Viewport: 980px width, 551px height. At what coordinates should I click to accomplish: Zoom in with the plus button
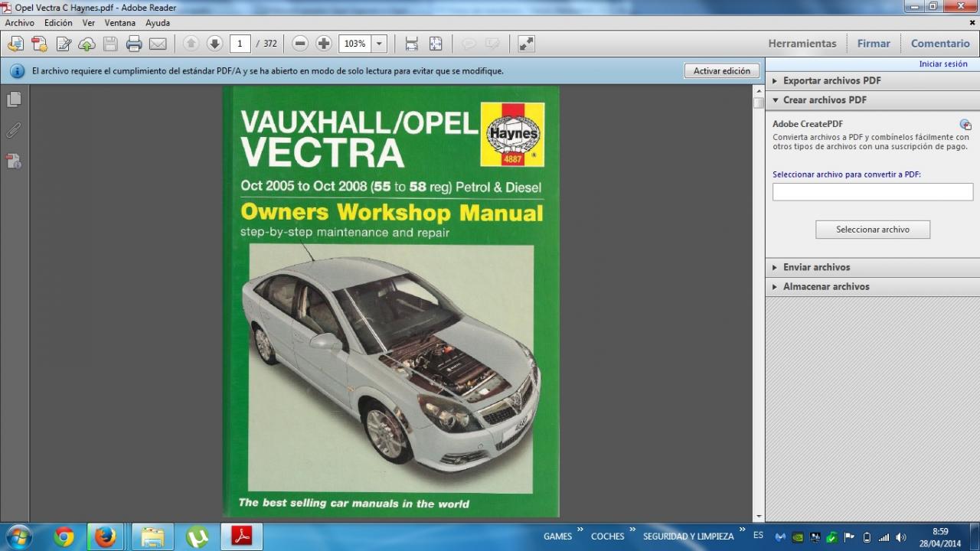click(x=324, y=44)
